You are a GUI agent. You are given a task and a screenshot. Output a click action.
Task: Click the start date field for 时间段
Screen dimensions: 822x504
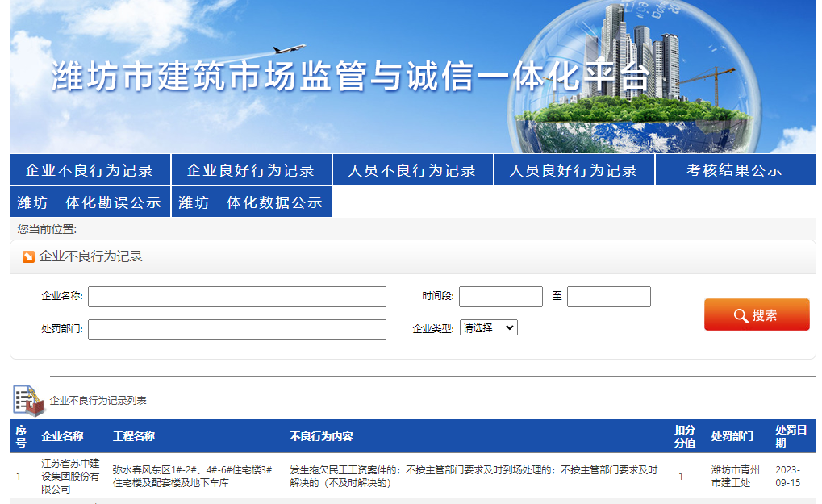pos(501,297)
